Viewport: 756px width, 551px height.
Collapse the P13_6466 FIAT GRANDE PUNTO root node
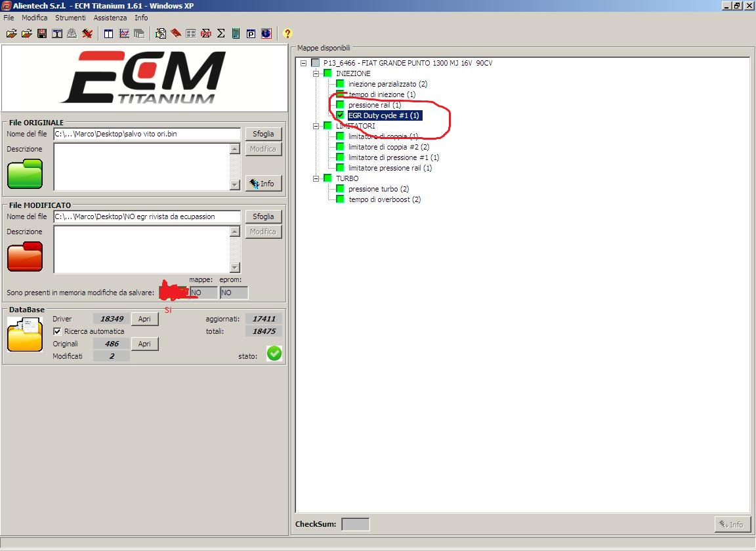[x=303, y=63]
